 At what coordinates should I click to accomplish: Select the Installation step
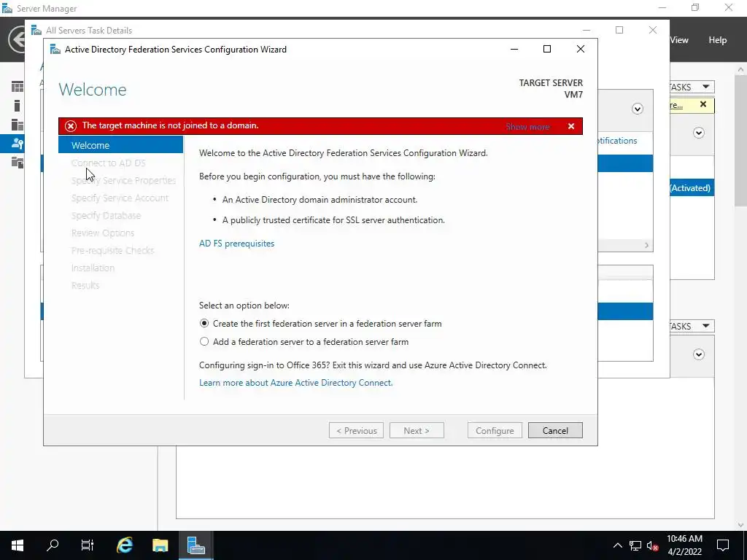click(x=93, y=268)
